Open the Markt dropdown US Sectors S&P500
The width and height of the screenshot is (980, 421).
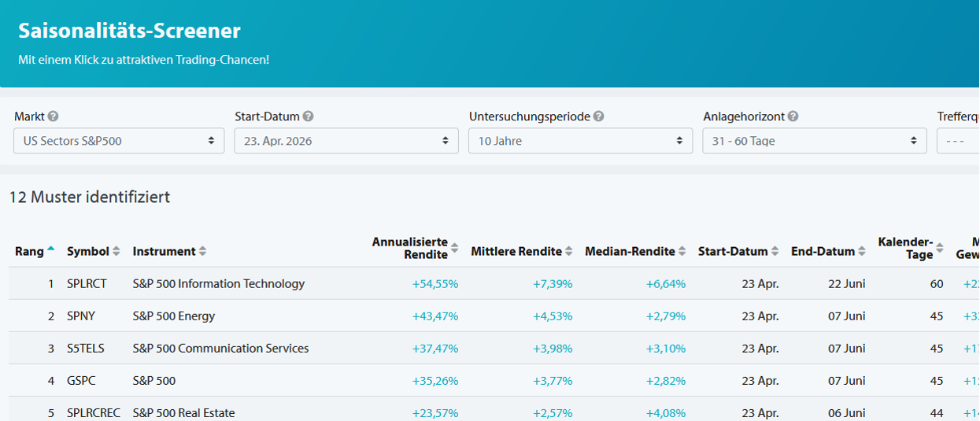pyautogui.click(x=119, y=141)
